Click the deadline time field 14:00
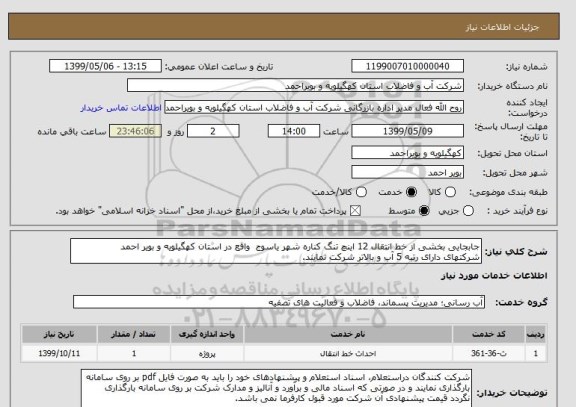The image size is (576, 407). coord(294,131)
